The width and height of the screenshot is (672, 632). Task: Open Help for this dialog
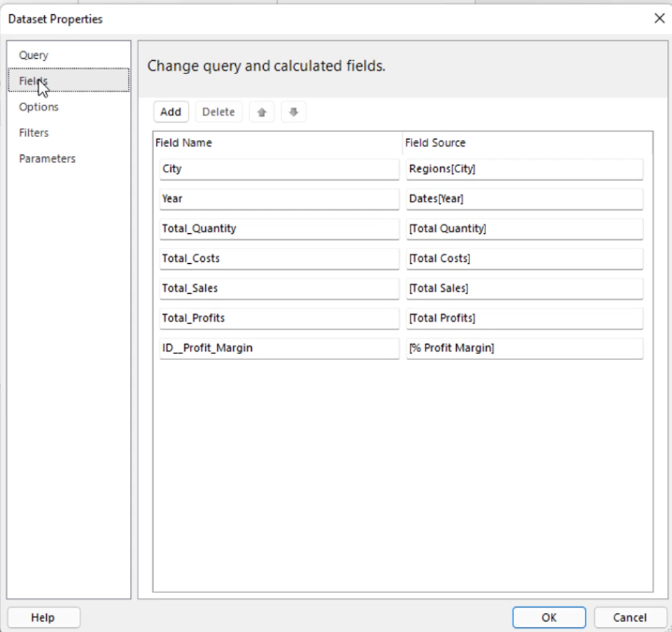pyautogui.click(x=43, y=617)
